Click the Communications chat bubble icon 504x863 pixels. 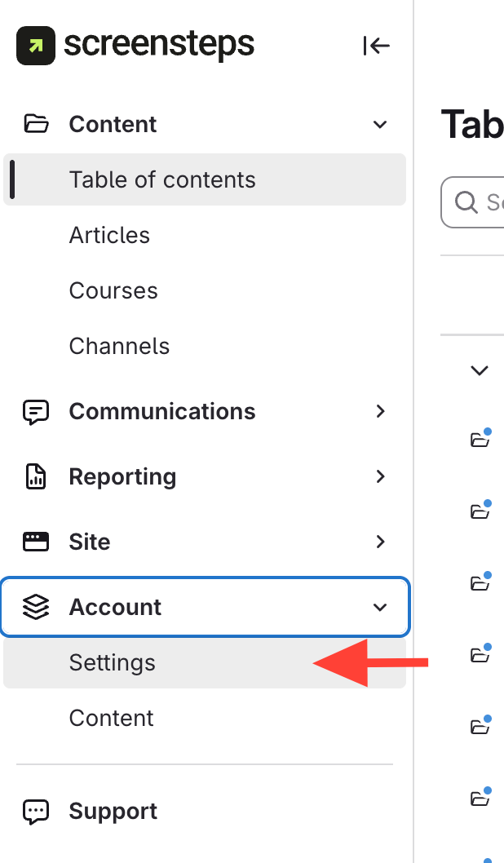tap(36, 412)
